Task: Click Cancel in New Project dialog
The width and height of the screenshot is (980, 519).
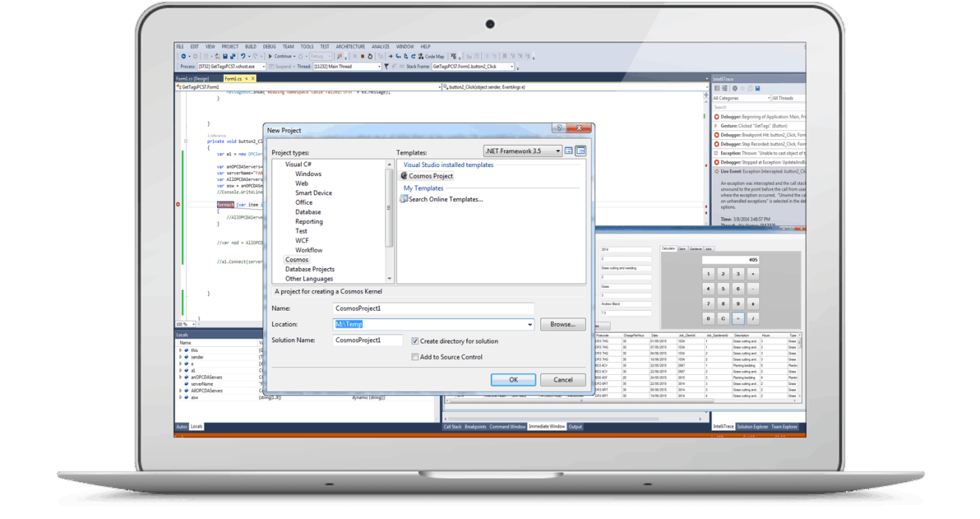Action: point(563,380)
